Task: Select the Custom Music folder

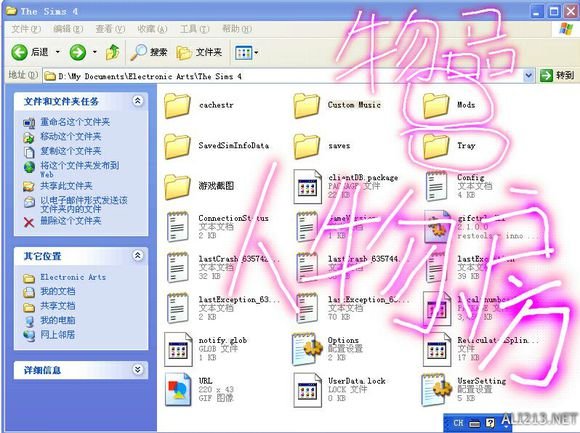Action: [x=337, y=105]
